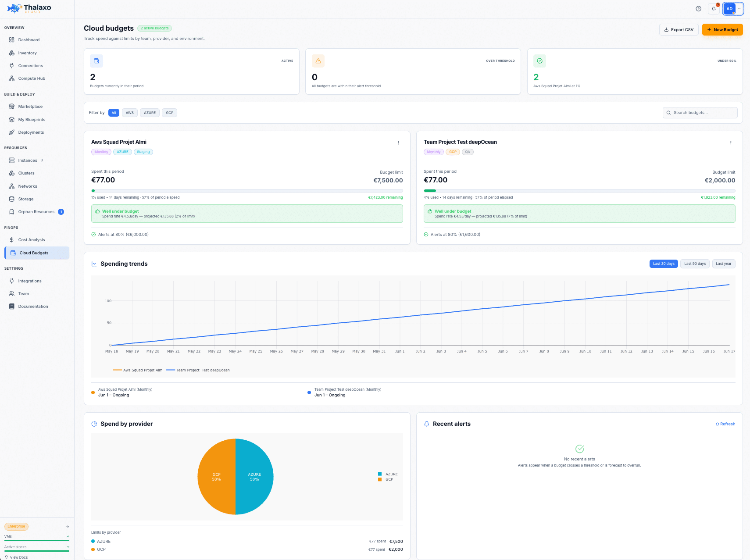The height and width of the screenshot is (560, 750).
Task: Open View Docs link
Action: click(16, 557)
